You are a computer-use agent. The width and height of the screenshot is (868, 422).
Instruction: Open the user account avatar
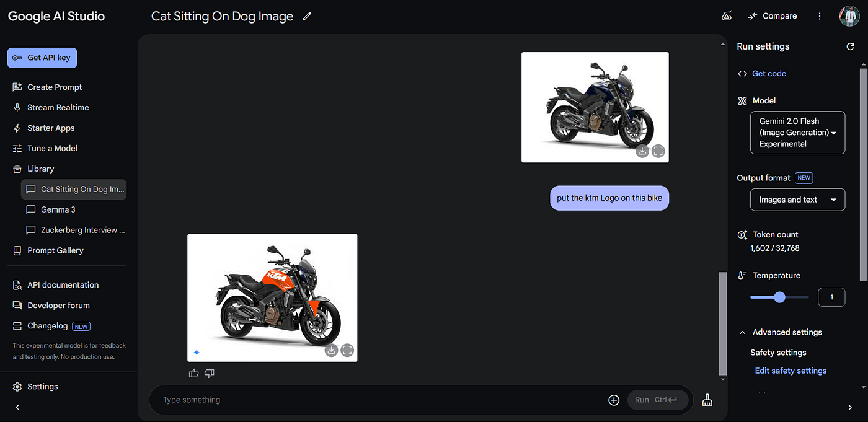point(849,16)
